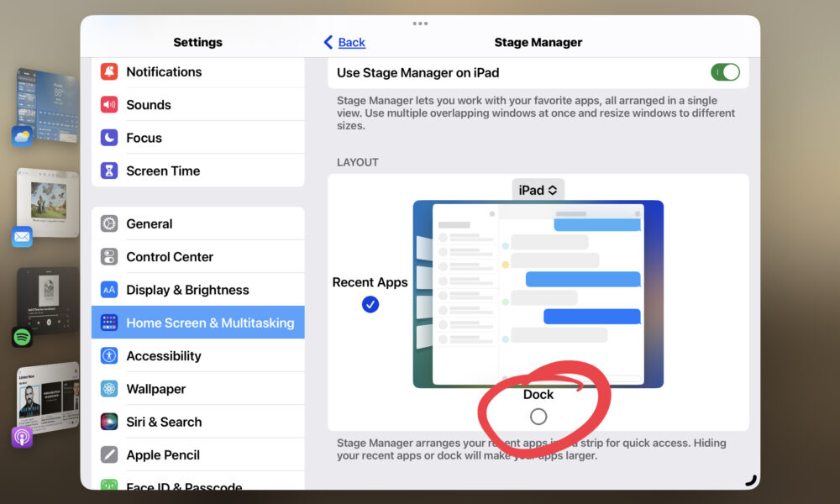Select the Apple Pencil icon
Screen dimensions: 840x504
click(x=109, y=454)
